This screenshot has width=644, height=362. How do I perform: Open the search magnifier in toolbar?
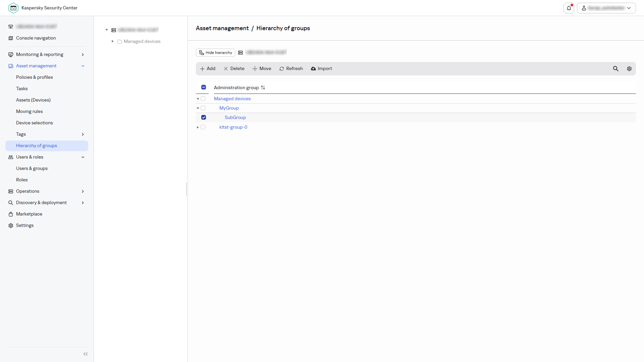coord(616,69)
